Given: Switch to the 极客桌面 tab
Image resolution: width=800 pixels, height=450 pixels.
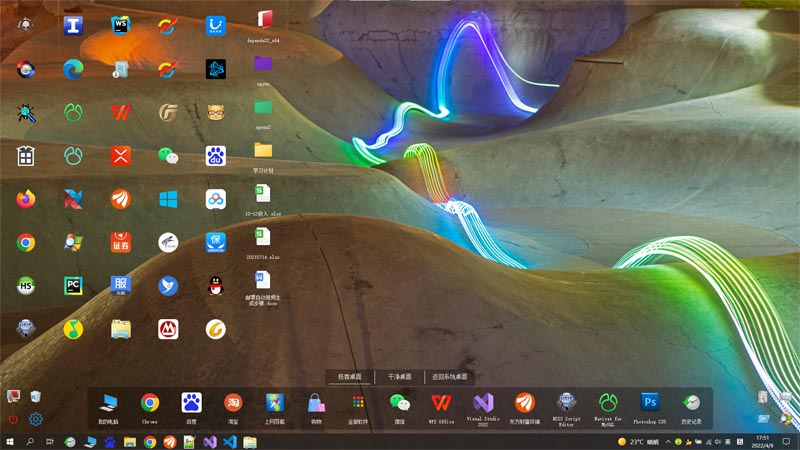Looking at the screenshot, I should click(350, 377).
